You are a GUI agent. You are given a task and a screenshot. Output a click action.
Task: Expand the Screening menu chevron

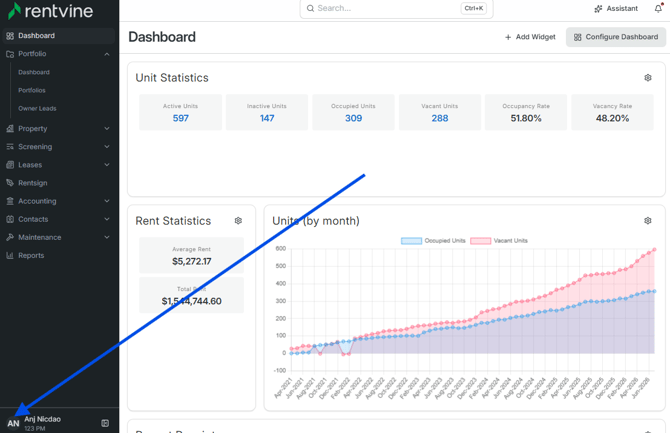[107, 147]
